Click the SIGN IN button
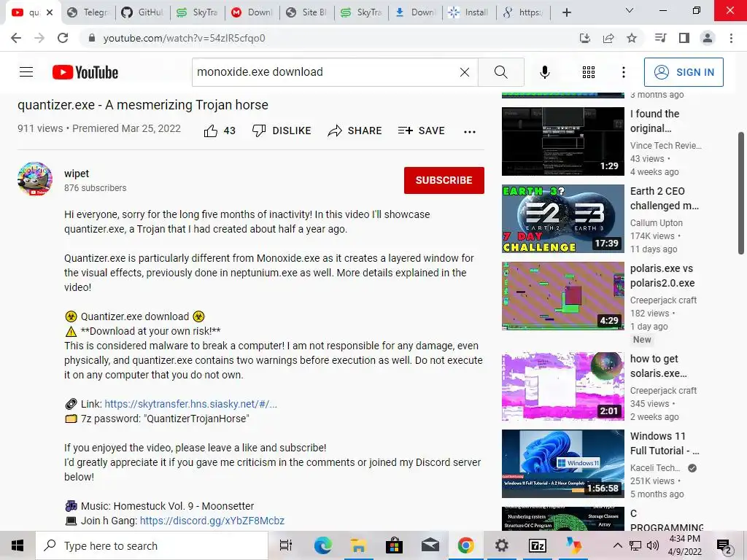 (683, 72)
